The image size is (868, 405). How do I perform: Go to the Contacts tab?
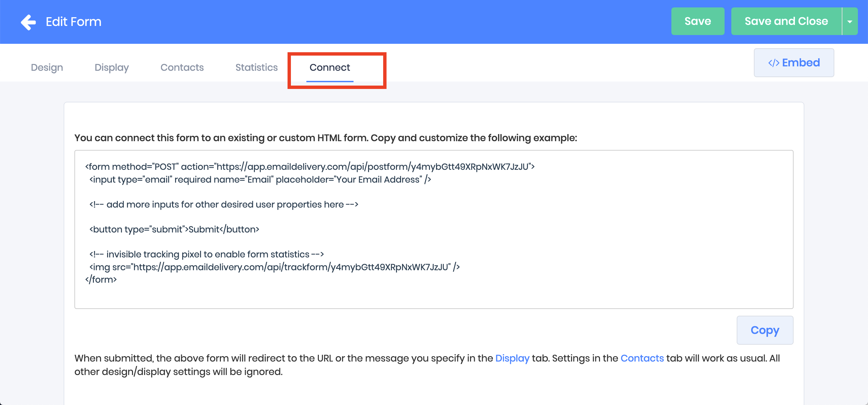[x=182, y=67]
